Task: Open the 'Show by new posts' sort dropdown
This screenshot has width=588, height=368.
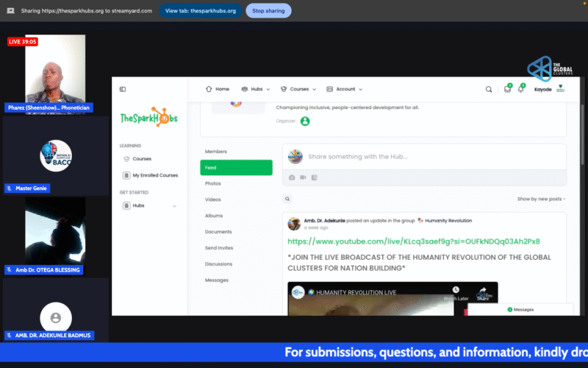Action: coord(541,199)
